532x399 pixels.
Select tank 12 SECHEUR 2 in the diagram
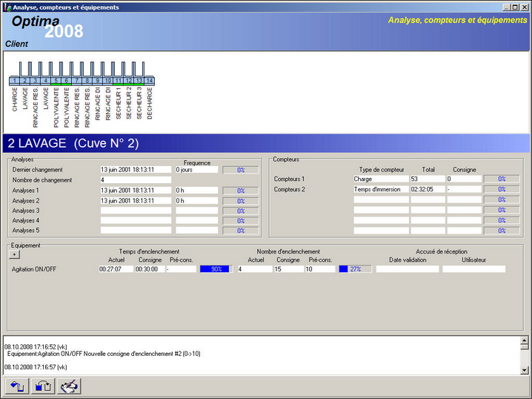[129, 81]
